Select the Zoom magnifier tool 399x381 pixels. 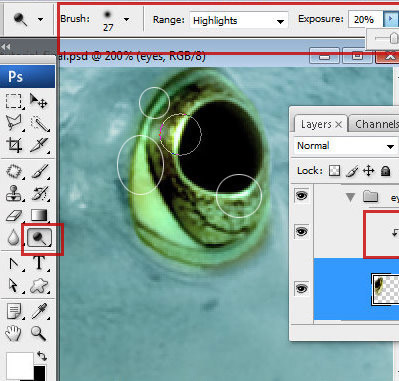click(x=38, y=333)
